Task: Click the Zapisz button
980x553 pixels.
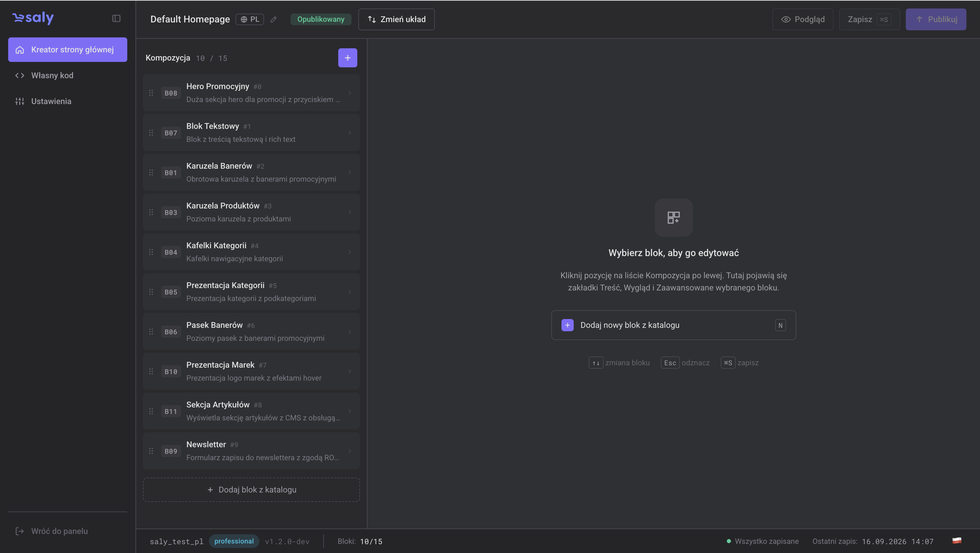Action: coord(869,19)
